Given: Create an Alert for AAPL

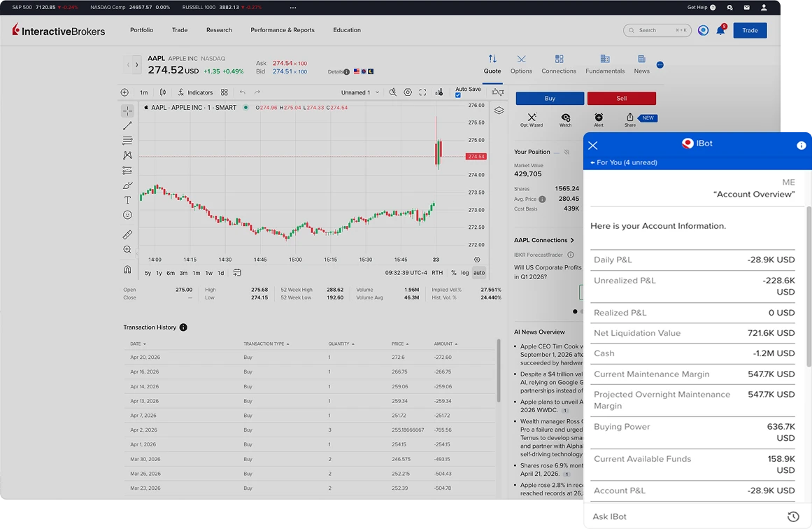Looking at the screenshot, I should point(599,120).
